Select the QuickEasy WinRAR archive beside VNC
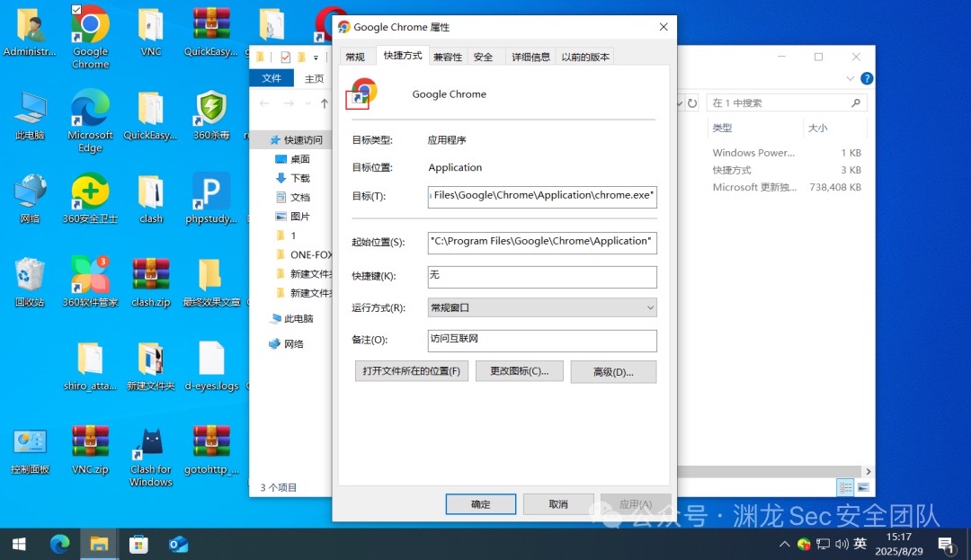The width and height of the screenshot is (971, 560). (x=211, y=31)
